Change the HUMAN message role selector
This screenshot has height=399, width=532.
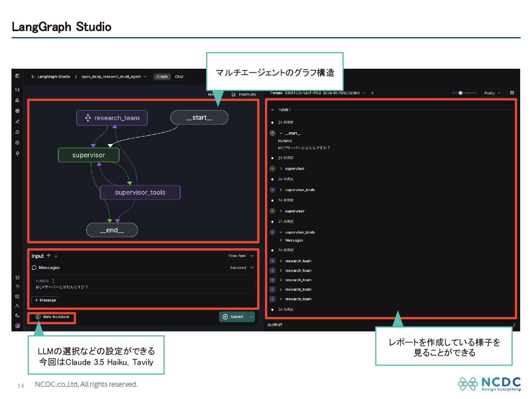tap(45, 281)
